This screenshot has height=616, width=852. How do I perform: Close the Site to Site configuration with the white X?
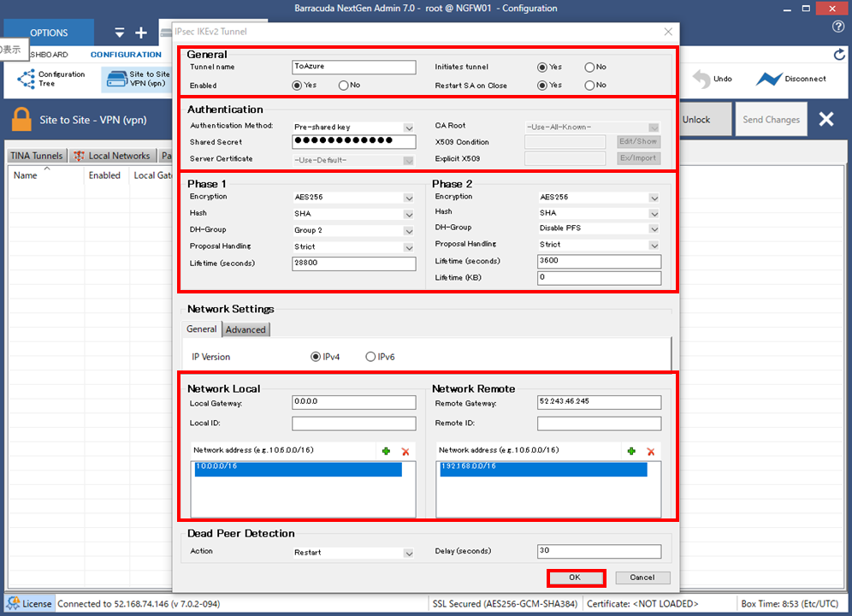[826, 119]
